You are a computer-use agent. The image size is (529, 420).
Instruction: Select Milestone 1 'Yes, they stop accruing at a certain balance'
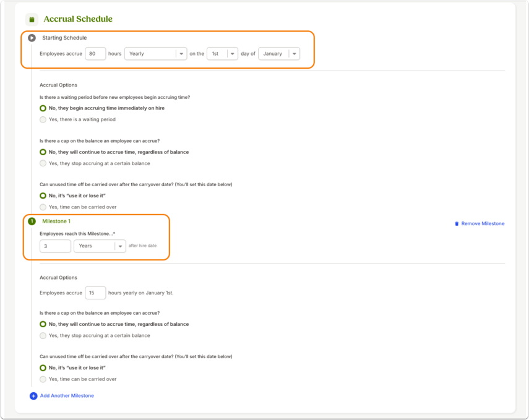point(43,336)
